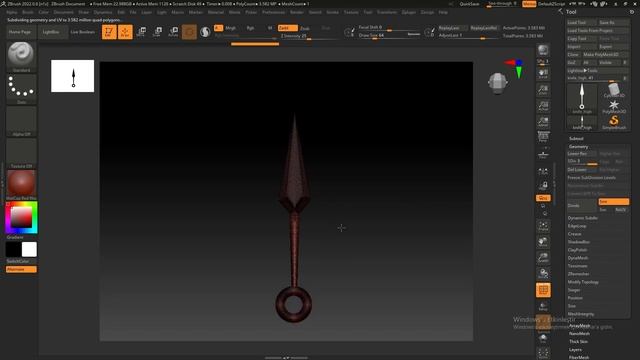Click the Make PolyMesh3D button

point(605,54)
